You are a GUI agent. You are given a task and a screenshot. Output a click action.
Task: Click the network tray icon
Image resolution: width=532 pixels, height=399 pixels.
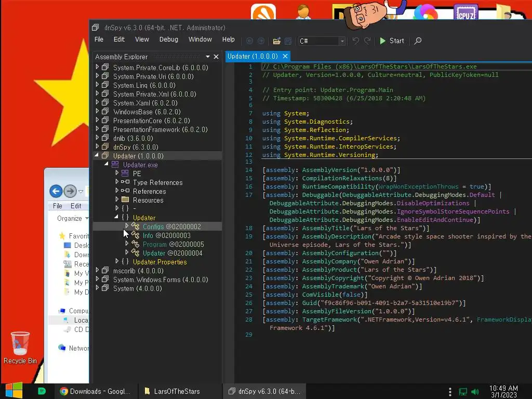tap(463, 392)
